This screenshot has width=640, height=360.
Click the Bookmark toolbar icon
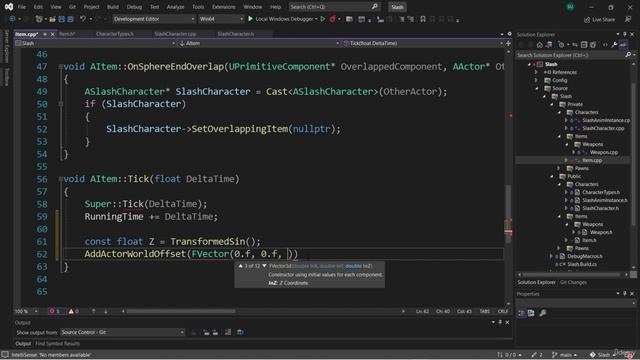(x=423, y=19)
